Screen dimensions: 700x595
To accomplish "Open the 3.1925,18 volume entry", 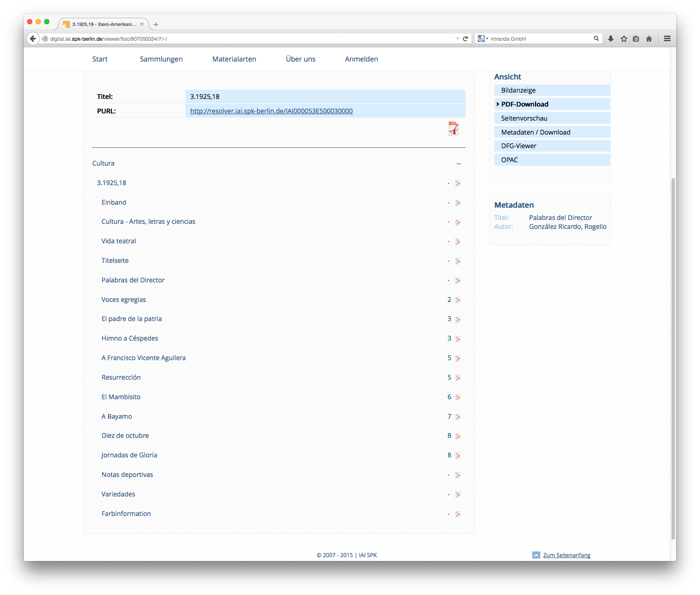I will pos(111,183).
